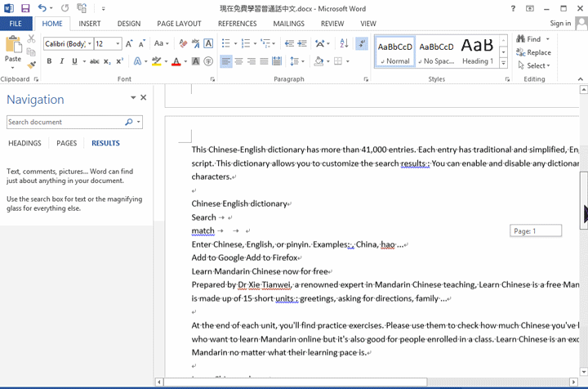Apply superscript formatting
This screenshot has height=389, width=588.
coord(119,61)
